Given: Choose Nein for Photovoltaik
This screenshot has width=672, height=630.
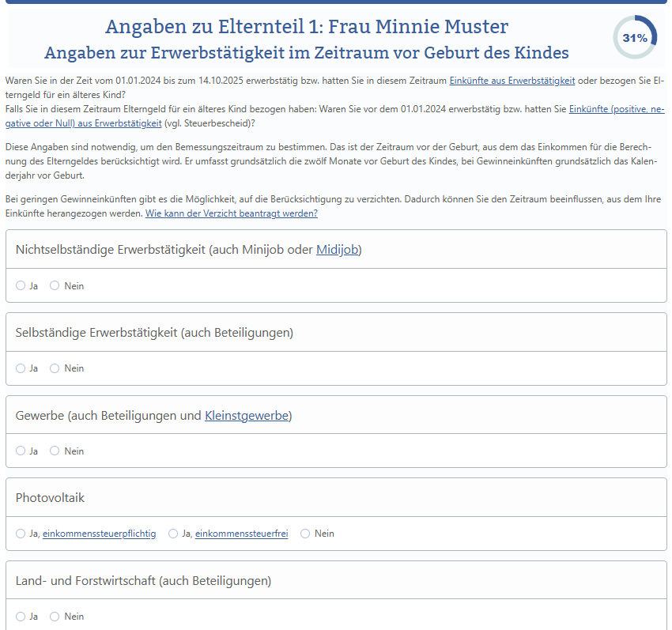Looking at the screenshot, I should pos(305,534).
